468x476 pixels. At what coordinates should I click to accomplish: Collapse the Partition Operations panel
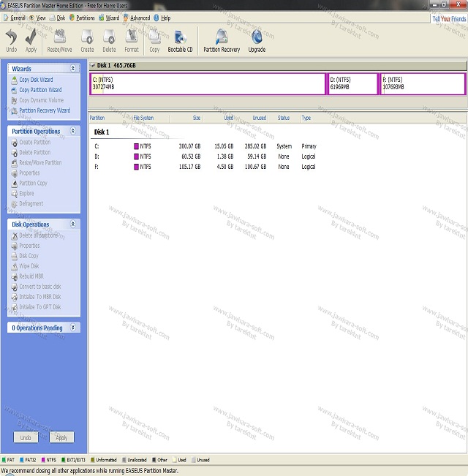pyautogui.click(x=73, y=131)
